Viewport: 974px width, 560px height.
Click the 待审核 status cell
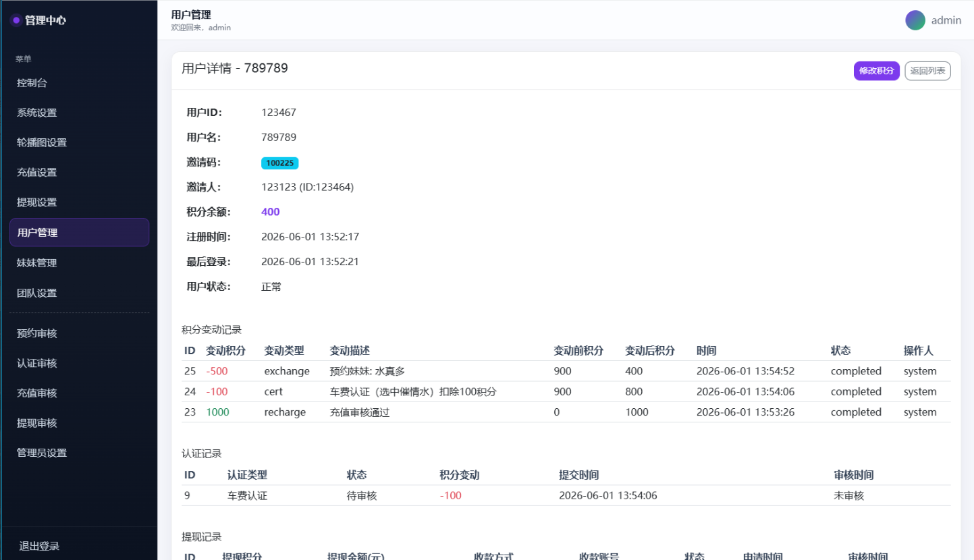[x=361, y=496]
